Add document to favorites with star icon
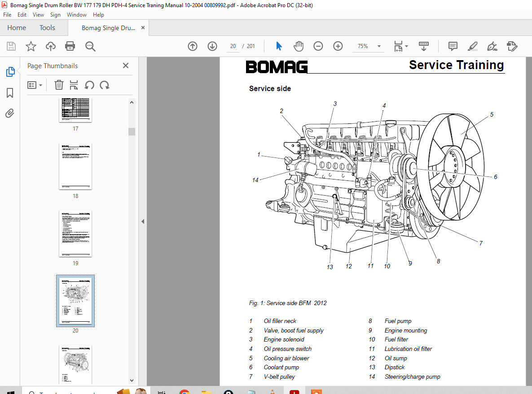The width and height of the screenshot is (532, 394). tap(31, 46)
